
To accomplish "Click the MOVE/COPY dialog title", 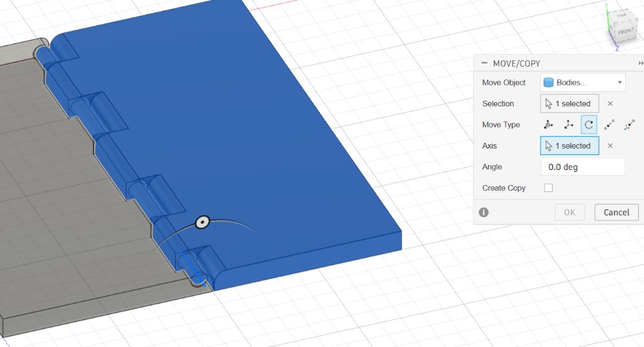I will (516, 64).
